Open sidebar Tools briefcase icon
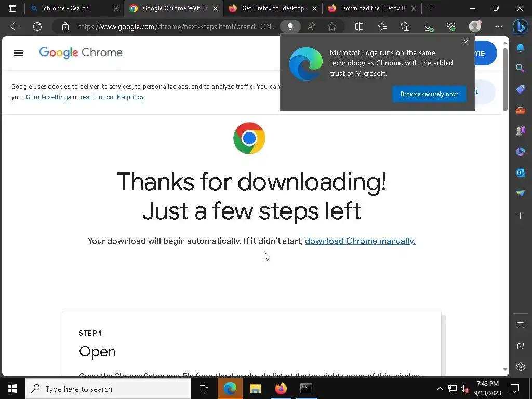The height and width of the screenshot is (399, 532). pos(521,110)
